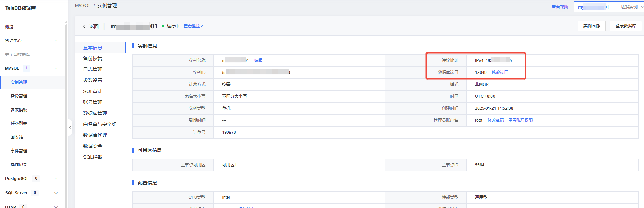Switch to the 参数设置 tab
This screenshot has height=208, width=644.
tap(93, 80)
